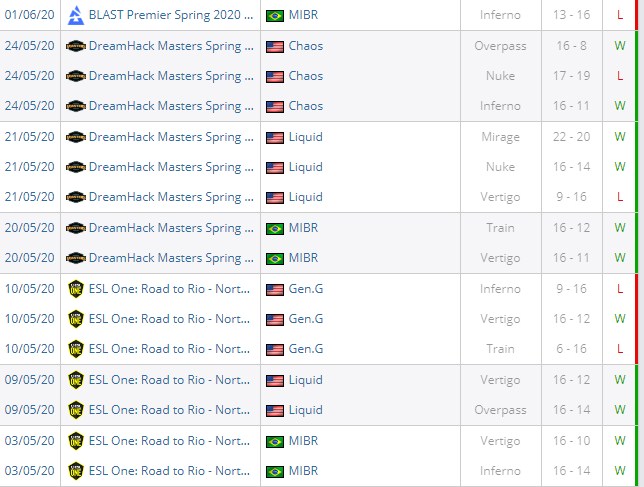Open Chaos team link in the 16-11 Inferno row
Image resolution: width=644 pixels, height=487 pixels.
(306, 106)
